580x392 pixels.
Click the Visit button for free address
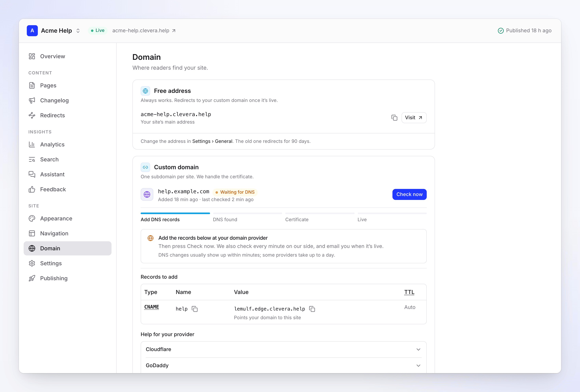point(414,118)
